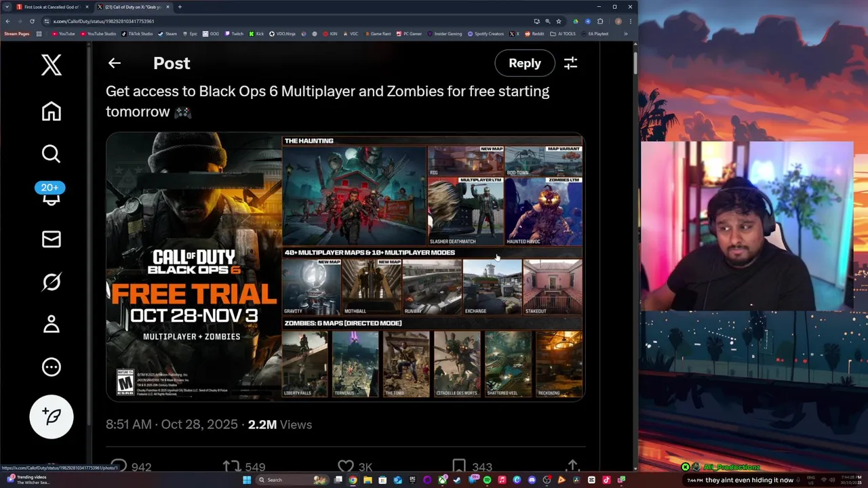Open a new browser tab
The image size is (868, 488).
pos(180,7)
